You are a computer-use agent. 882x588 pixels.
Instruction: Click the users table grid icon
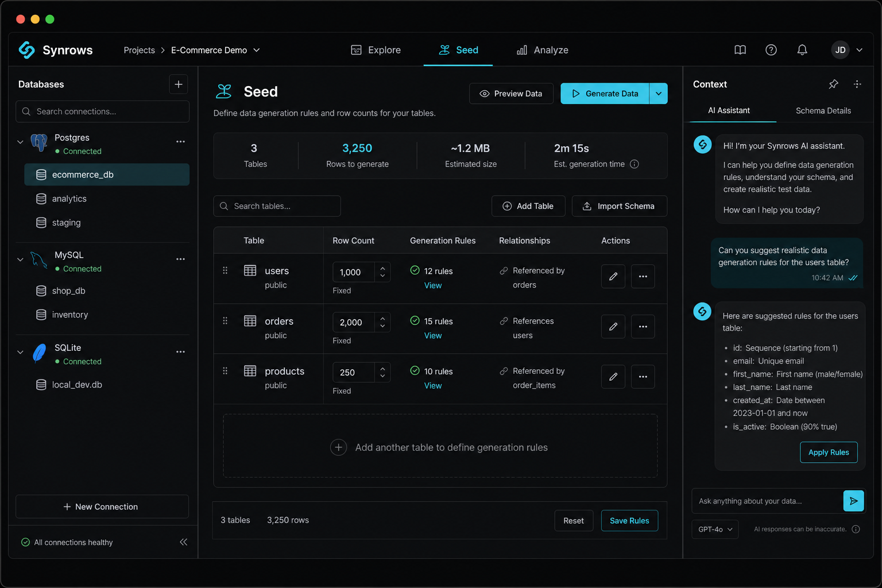pos(250,270)
